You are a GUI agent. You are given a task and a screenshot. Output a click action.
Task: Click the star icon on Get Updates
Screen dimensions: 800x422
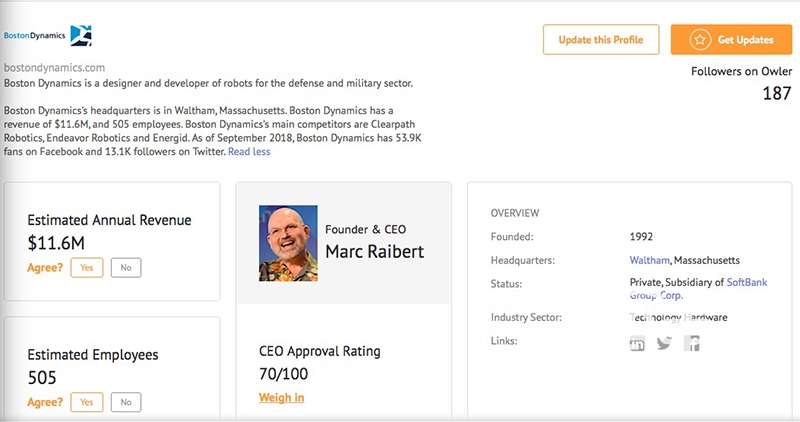(x=700, y=40)
